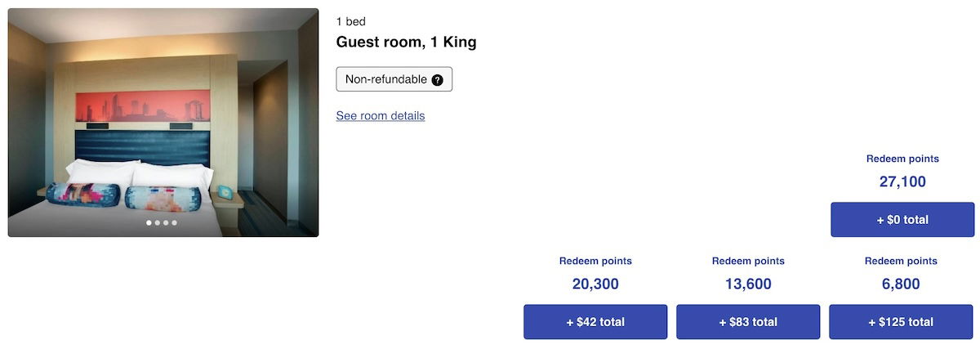The image size is (980, 345).
Task: Click the 27,100 points amount
Action: pos(902,182)
